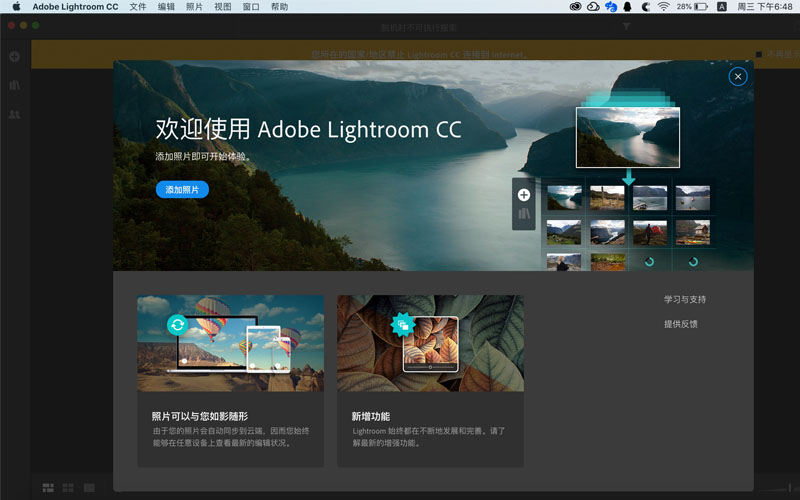Open the 新增功能 card
The height and width of the screenshot is (500, 800).
coord(430,381)
